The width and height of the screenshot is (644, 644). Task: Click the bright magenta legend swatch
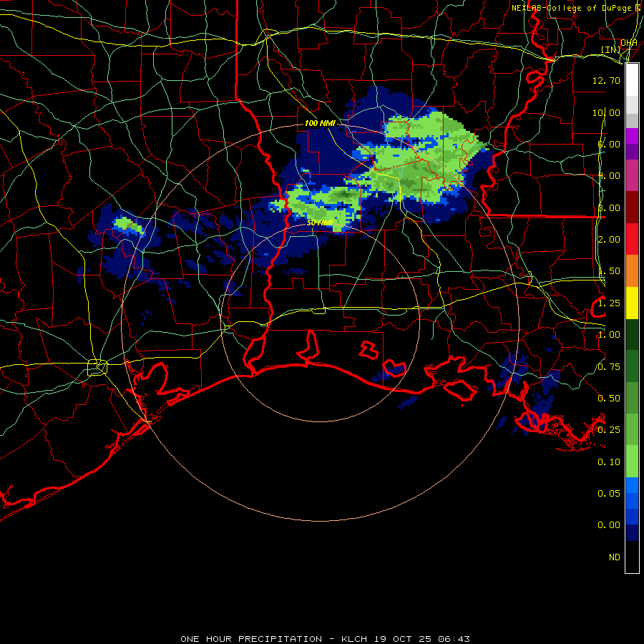[632, 136]
